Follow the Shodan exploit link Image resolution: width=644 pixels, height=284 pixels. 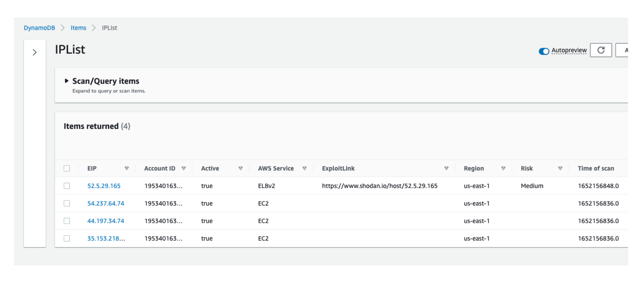point(379,186)
